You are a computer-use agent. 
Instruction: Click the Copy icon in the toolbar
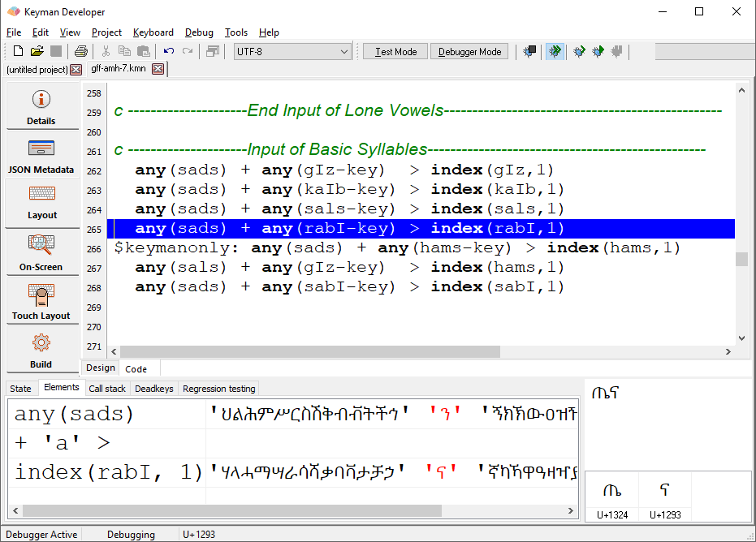pyautogui.click(x=124, y=51)
